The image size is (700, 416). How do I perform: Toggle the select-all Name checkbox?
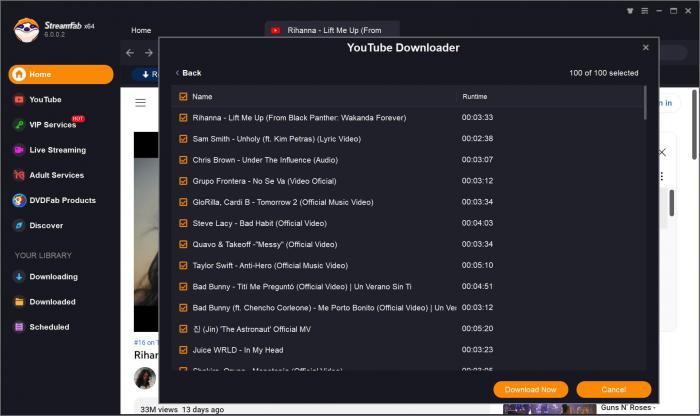point(183,96)
